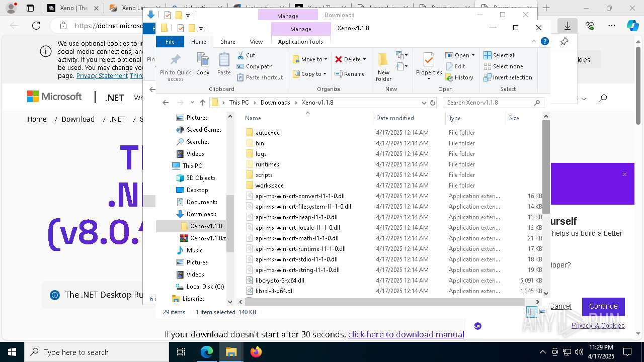Show file History
Screen dimensions: 644x362
[459, 77]
